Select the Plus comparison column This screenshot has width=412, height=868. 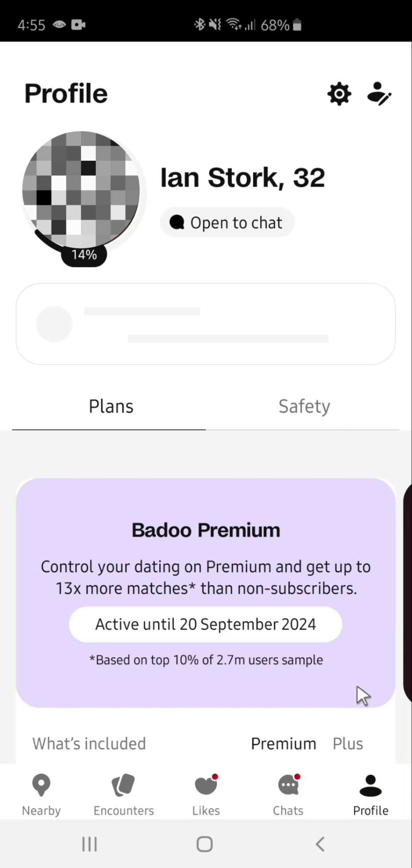coord(348,743)
